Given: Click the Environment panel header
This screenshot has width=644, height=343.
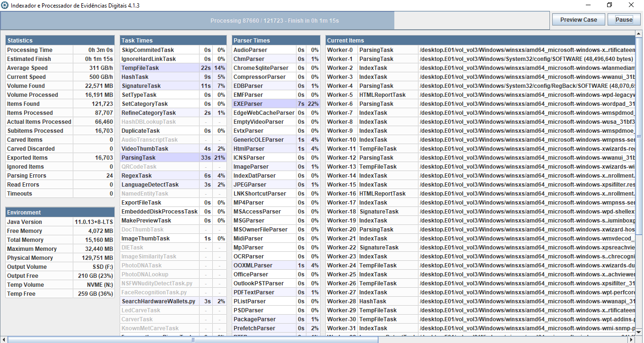Looking at the screenshot, I should (x=60, y=212).
